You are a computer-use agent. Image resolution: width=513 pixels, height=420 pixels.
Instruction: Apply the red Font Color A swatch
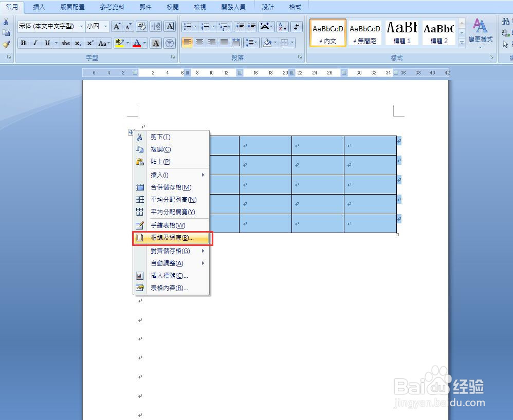pos(137,43)
